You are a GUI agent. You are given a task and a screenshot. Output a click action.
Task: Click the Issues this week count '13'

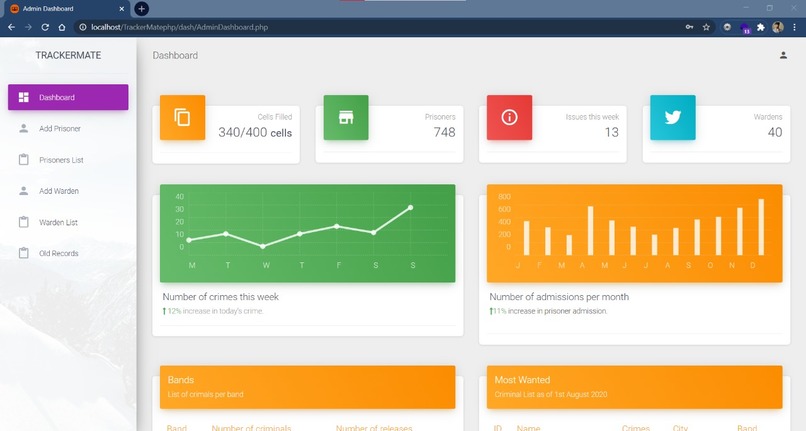tap(612, 133)
